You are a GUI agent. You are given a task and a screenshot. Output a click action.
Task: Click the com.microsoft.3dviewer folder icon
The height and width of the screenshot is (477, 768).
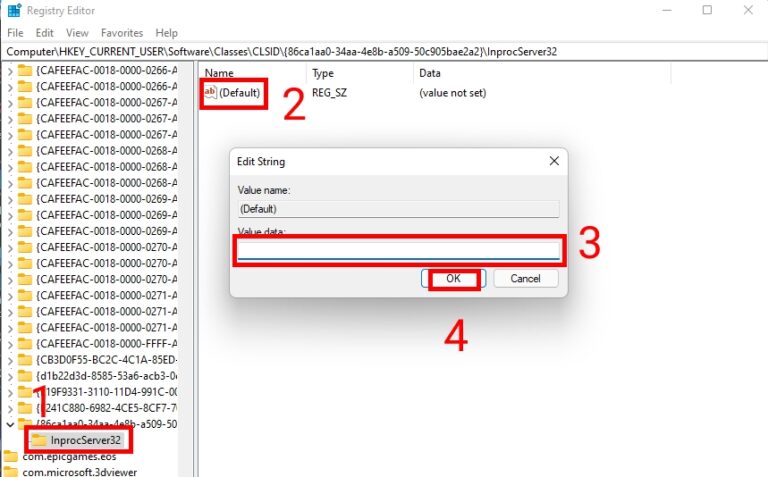(10, 472)
